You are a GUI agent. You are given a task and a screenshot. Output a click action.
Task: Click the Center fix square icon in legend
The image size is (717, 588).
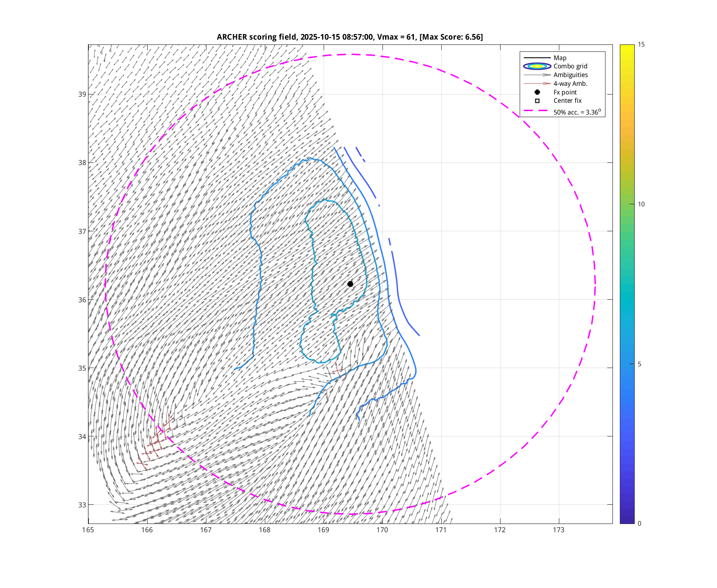(537, 101)
